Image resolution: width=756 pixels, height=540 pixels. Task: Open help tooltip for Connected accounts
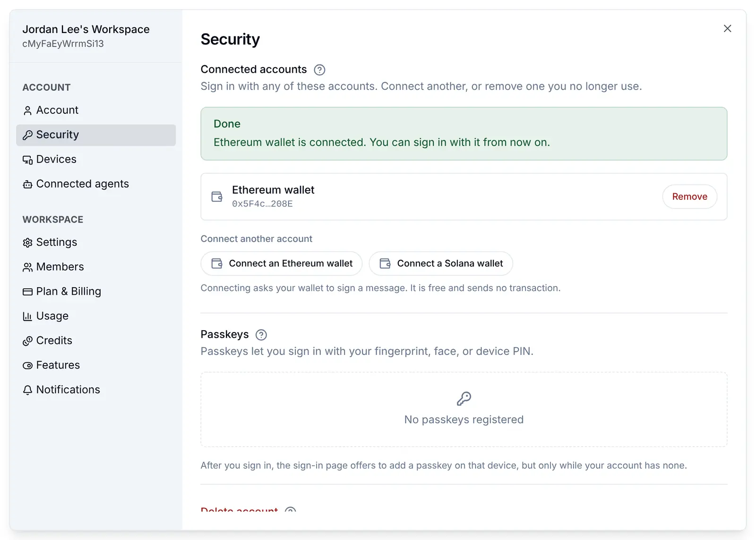point(319,70)
